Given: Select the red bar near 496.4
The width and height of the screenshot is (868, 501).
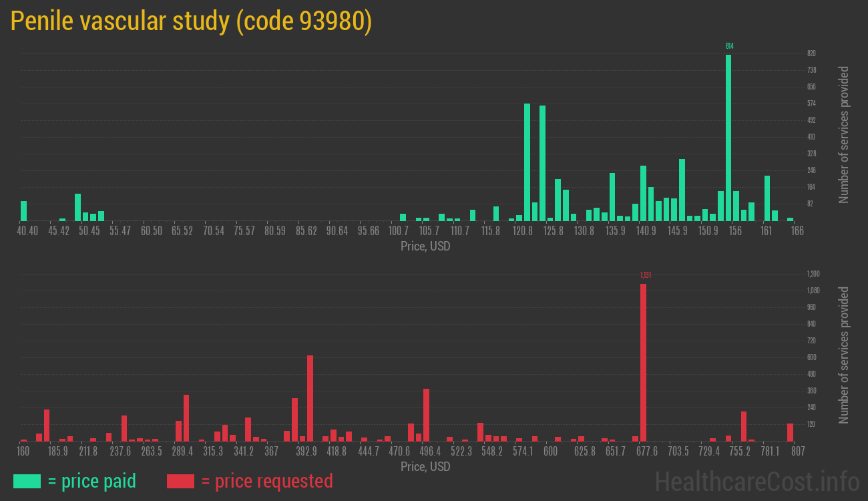Looking at the screenshot, I should tap(426, 415).
